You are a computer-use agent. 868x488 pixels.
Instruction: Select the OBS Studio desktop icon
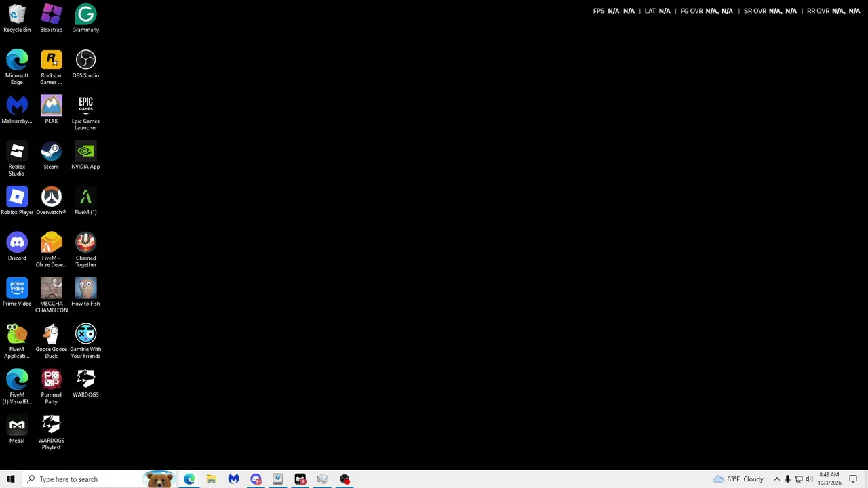point(85,64)
